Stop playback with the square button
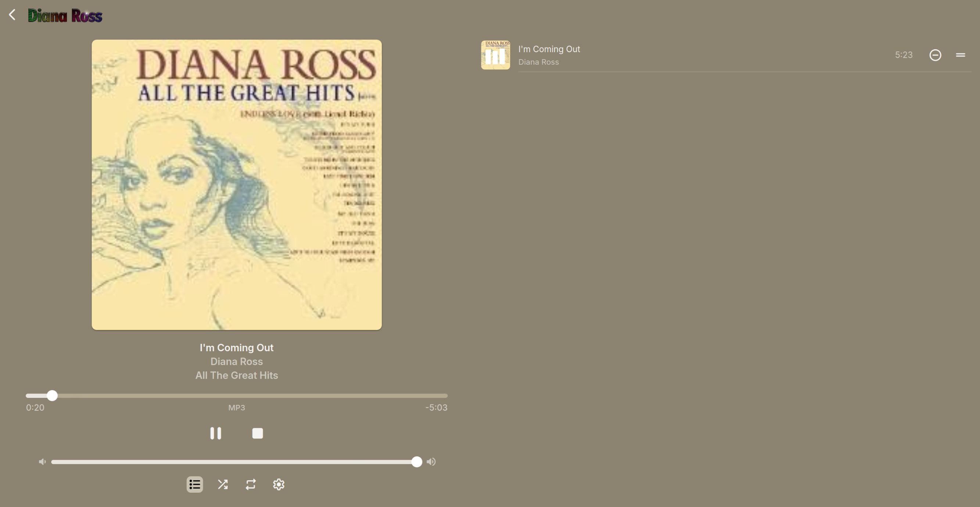 pos(258,433)
